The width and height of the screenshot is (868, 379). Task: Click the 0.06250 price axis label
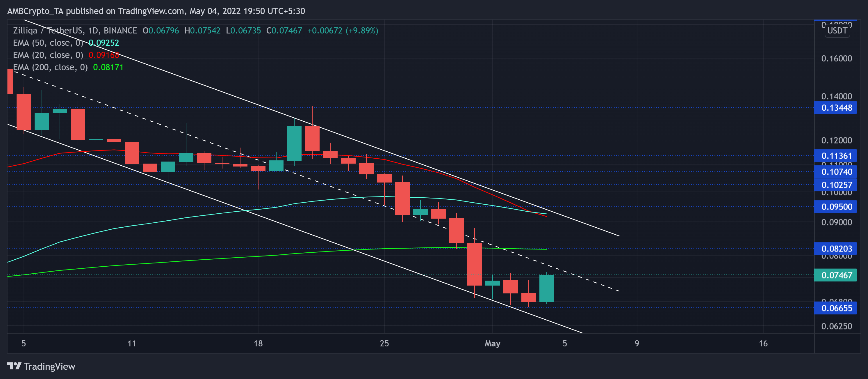pos(836,326)
